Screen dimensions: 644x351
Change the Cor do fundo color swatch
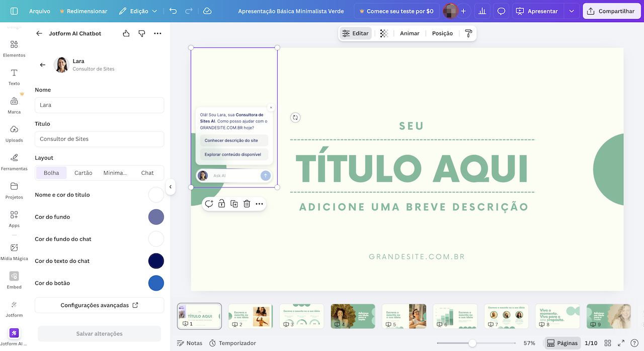point(156,217)
